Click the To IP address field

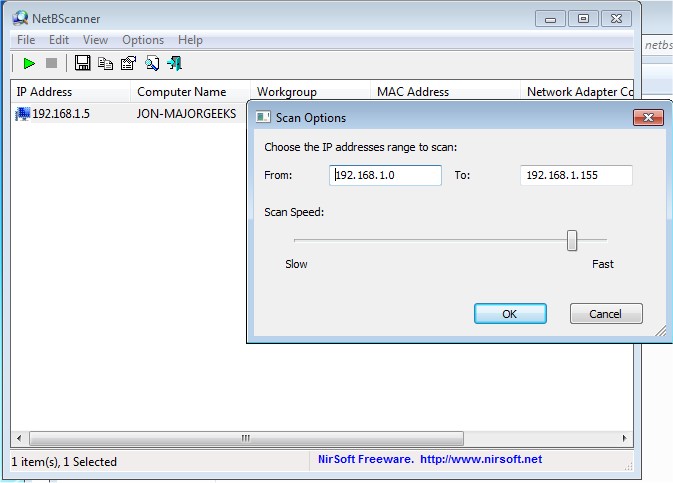[576, 175]
